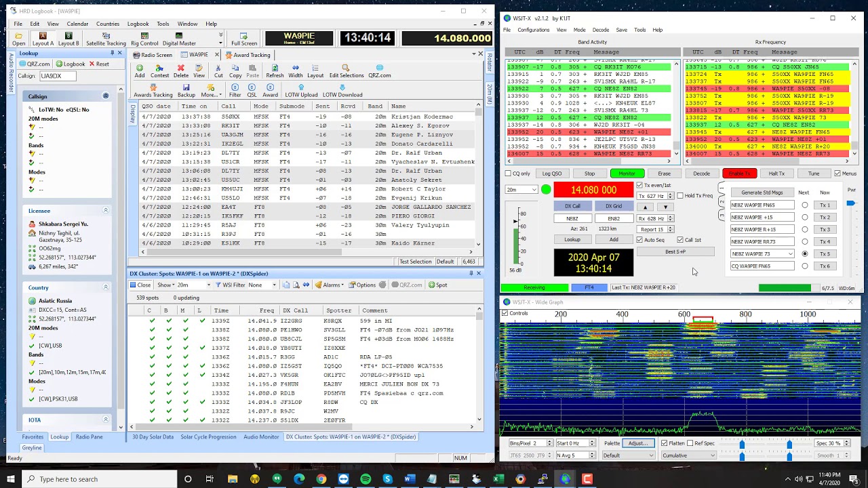Image resolution: width=868 pixels, height=488 pixels.
Task: Cut the selected logbook entry
Action: pos(218,71)
